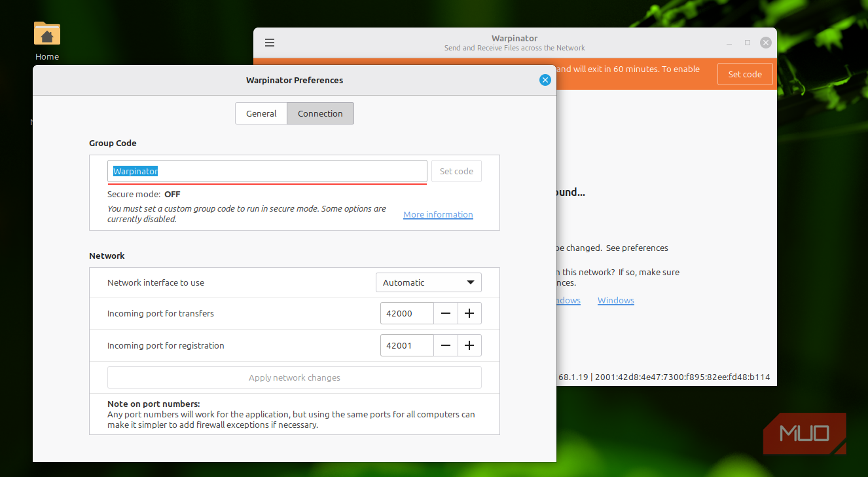Open the Network interface Automatic dropdown
This screenshot has height=477, width=868.
pyautogui.click(x=428, y=282)
